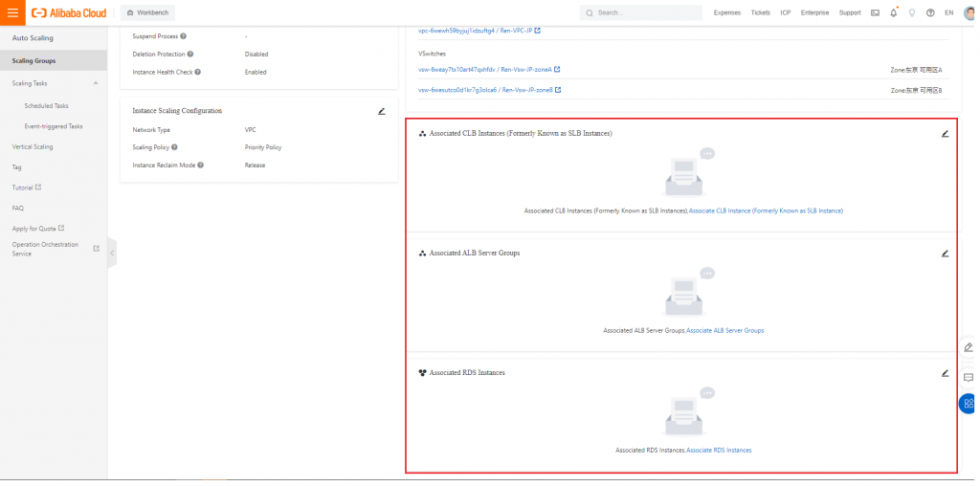Open Vertical Scaling in sidebar
Image resolution: width=980 pixels, height=486 pixels.
click(x=33, y=146)
